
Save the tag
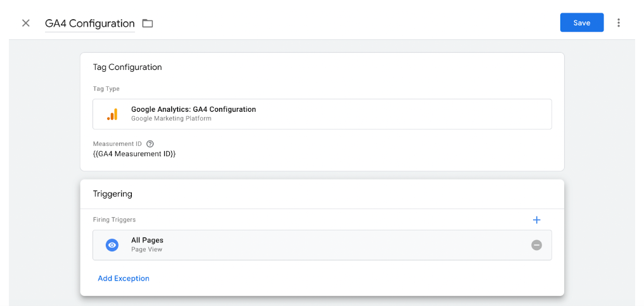coord(582,23)
